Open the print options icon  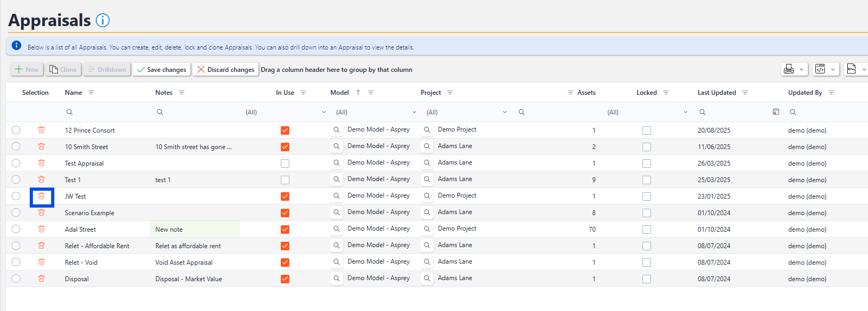789,69
